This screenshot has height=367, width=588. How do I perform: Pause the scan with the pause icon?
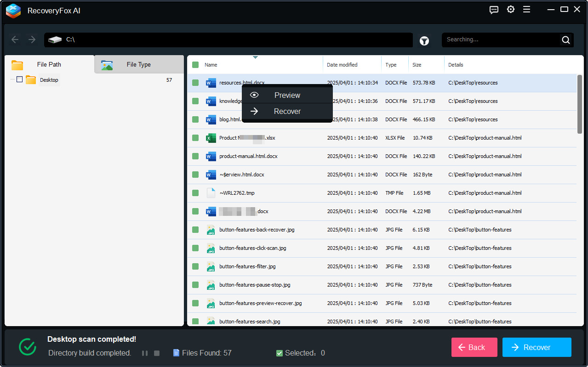[145, 353]
